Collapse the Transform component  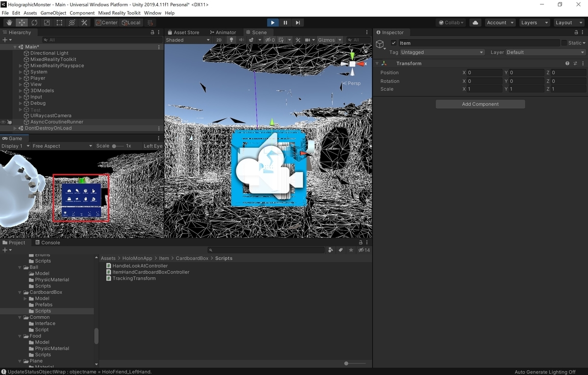(x=377, y=63)
